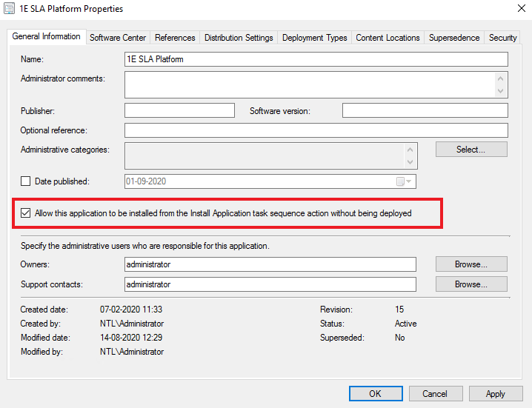The width and height of the screenshot is (532, 408).
Task: Browse for application Owners
Action: (x=471, y=264)
